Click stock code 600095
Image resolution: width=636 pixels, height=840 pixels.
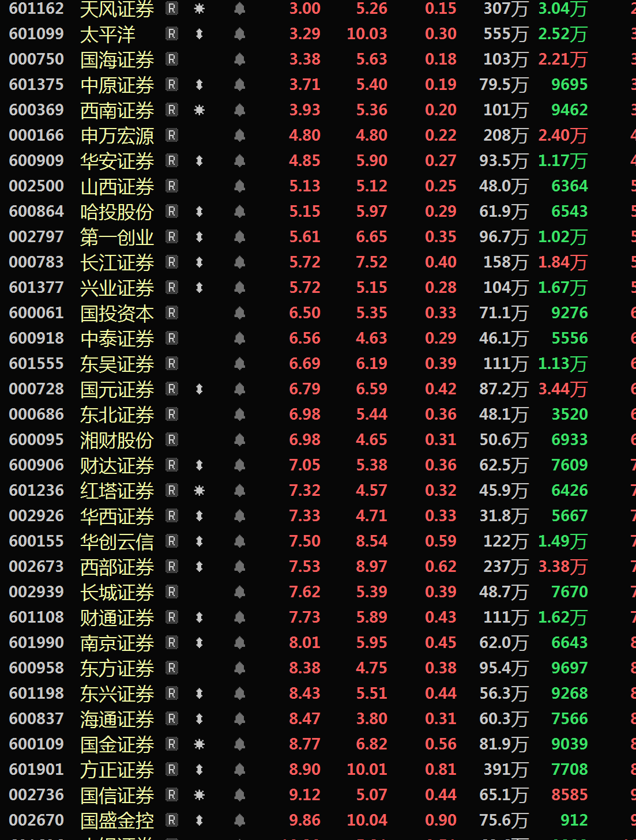[36, 440]
